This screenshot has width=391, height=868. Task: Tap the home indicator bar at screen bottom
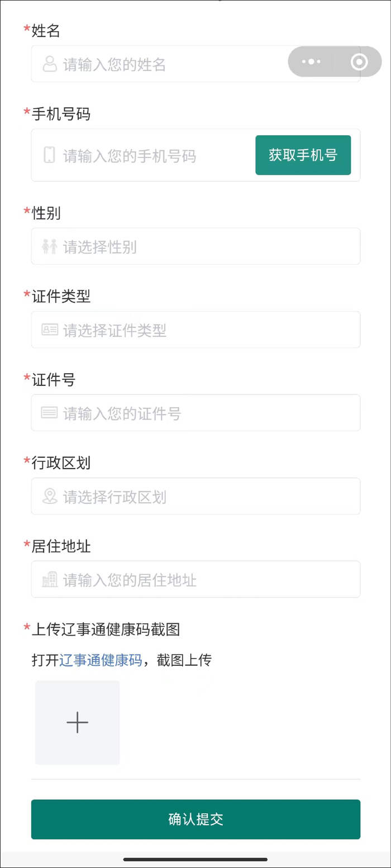195,860
